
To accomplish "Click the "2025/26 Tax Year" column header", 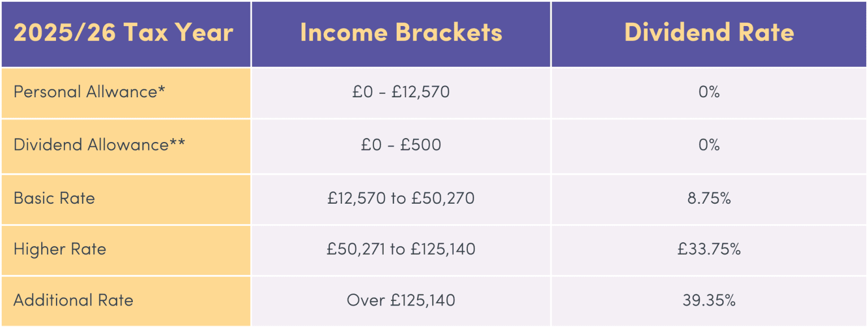I will 123,33.
